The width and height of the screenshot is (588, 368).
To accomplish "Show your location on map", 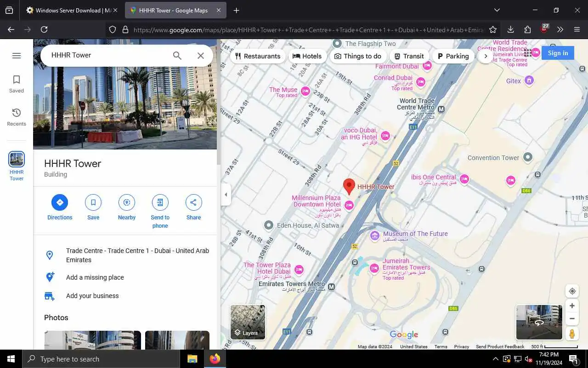I will point(572,291).
